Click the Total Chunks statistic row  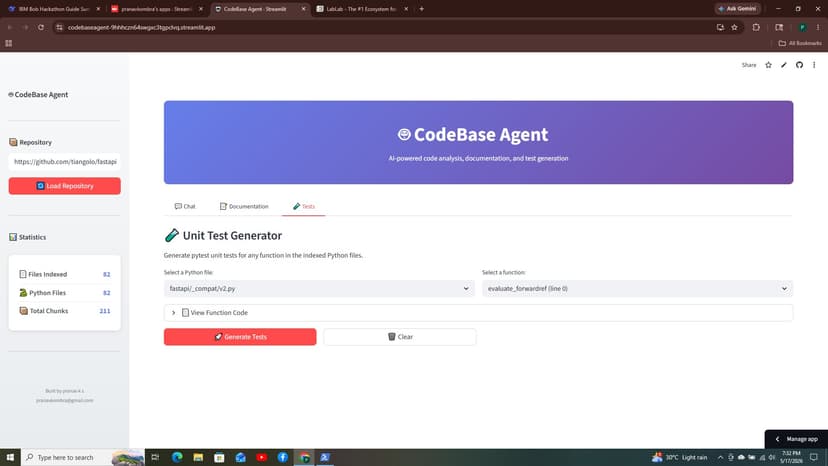pyautogui.click(x=64, y=311)
